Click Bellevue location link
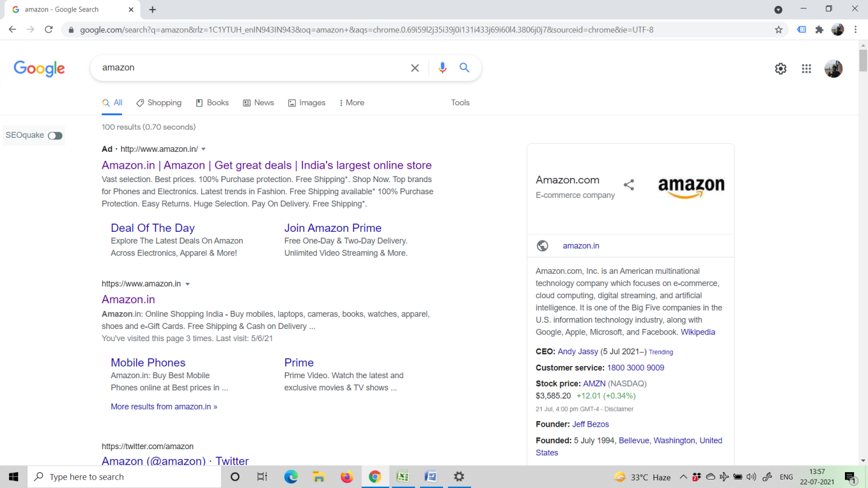 [x=634, y=441]
